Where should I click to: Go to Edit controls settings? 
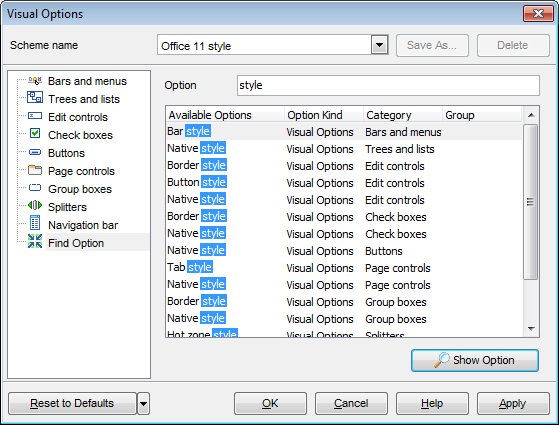pos(78,117)
